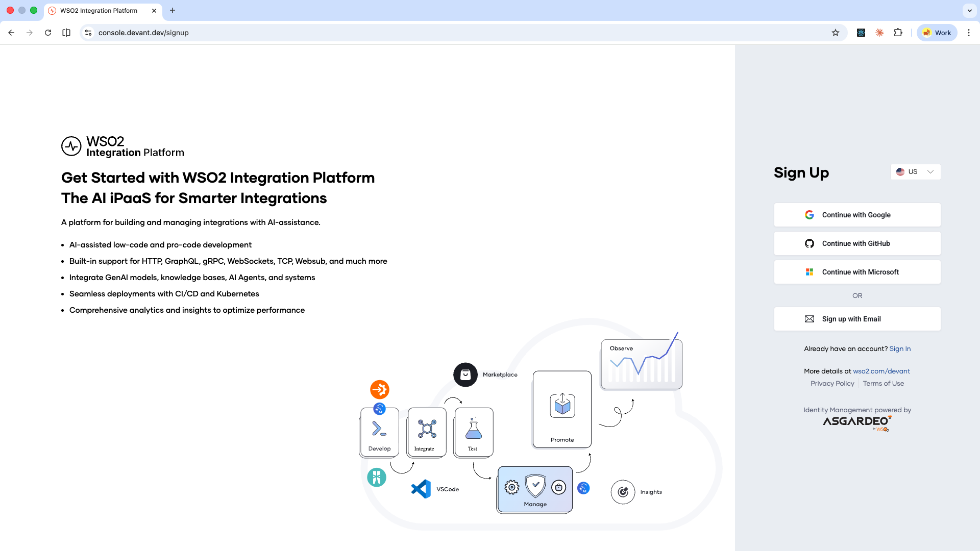The image size is (980, 551).
Task: Click 'Seamless deployments with CI/CD and Kubernetes' bullet
Action: (164, 294)
